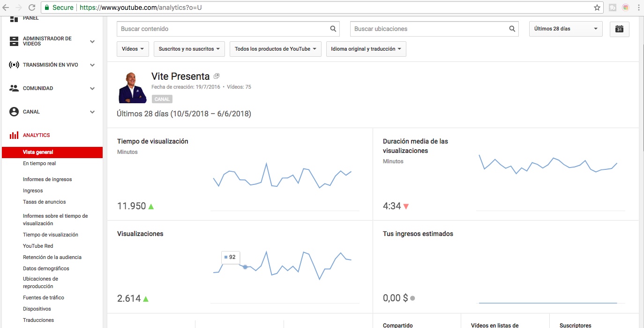Click the Duración media line chart
The height and width of the screenshot is (328, 644).
pyautogui.click(x=548, y=164)
